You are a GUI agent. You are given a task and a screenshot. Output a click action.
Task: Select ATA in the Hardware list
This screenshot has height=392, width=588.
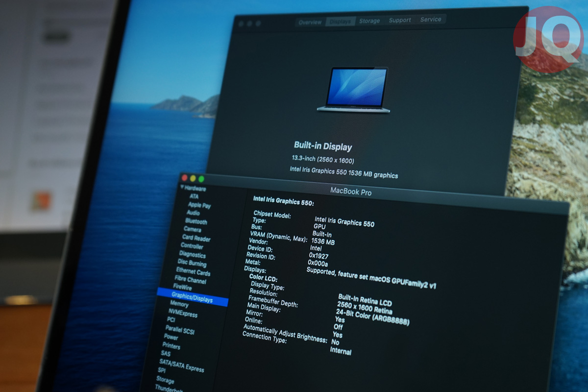(x=194, y=196)
